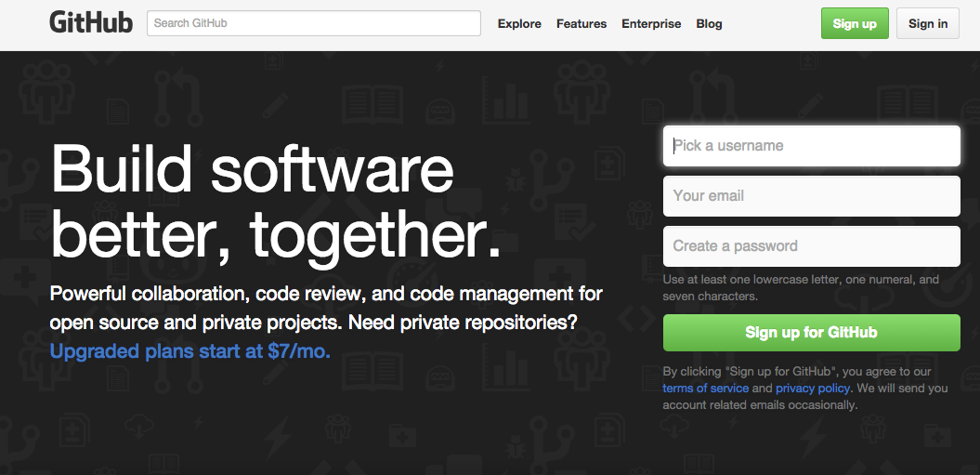Open the Features page
980x475 pixels.
click(581, 24)
